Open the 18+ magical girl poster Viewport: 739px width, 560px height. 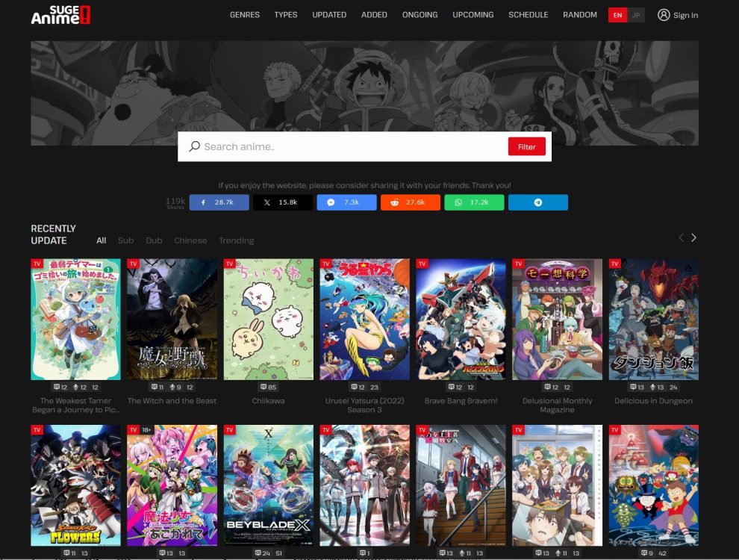(x=172, y=485)
